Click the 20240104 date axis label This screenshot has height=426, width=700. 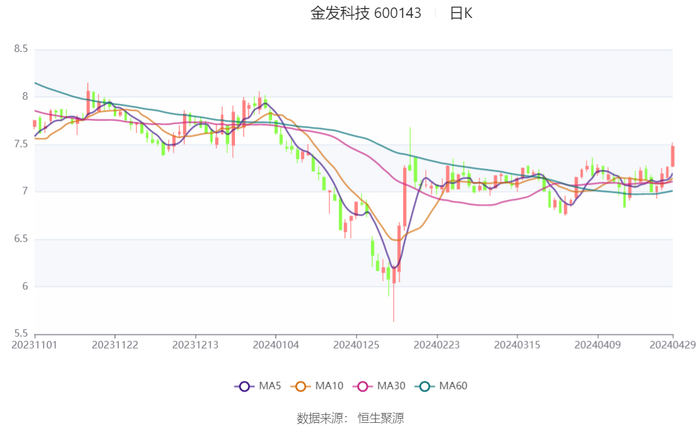pyautogui.click(x=276, y=345)
